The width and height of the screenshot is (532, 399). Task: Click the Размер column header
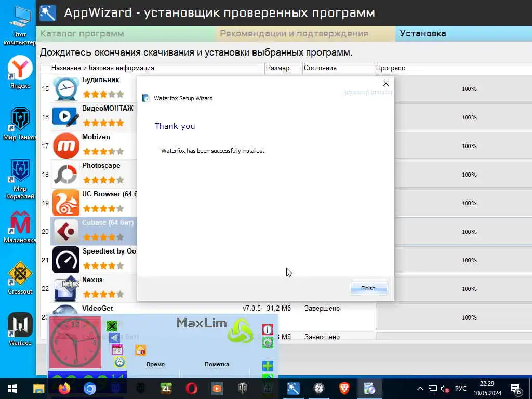(283, 68)
